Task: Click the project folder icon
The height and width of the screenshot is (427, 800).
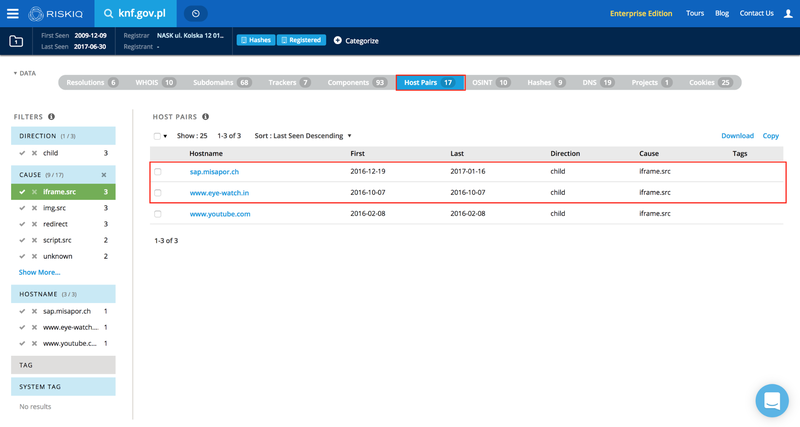Action: 16,41
